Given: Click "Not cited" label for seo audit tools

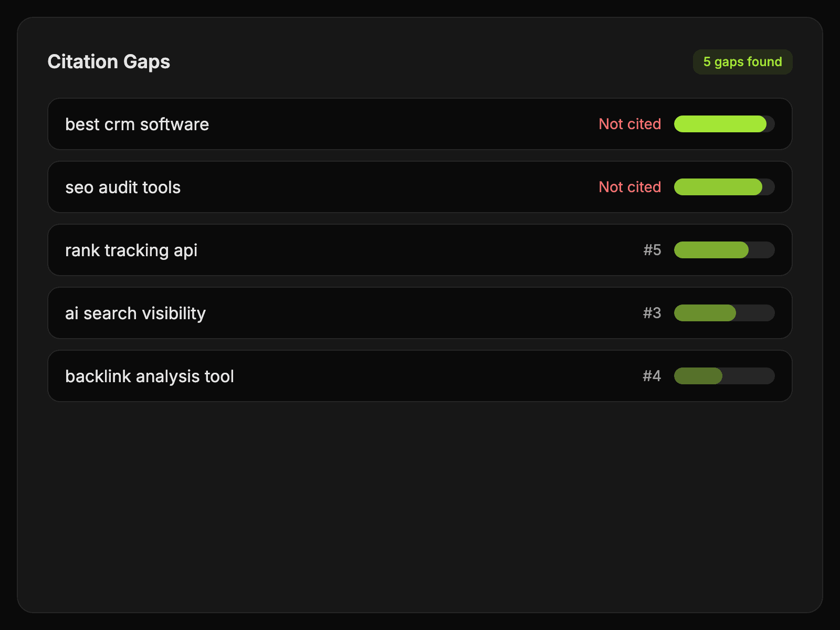Looking at the screenshot, I should tap(629, 187).
